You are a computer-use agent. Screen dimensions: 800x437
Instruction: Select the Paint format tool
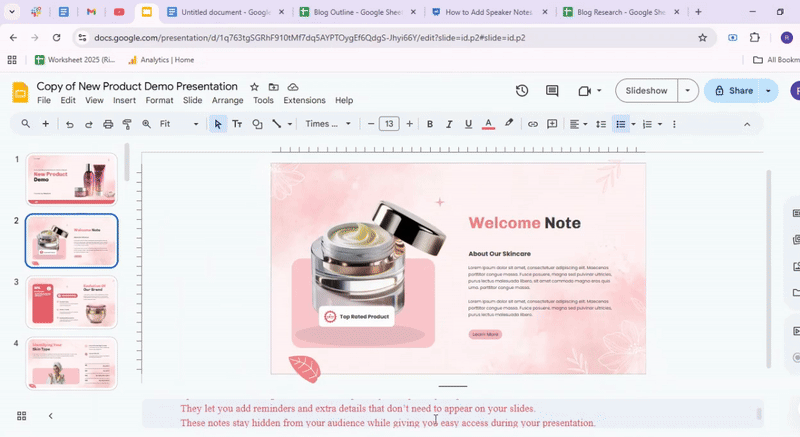[127, 124]
